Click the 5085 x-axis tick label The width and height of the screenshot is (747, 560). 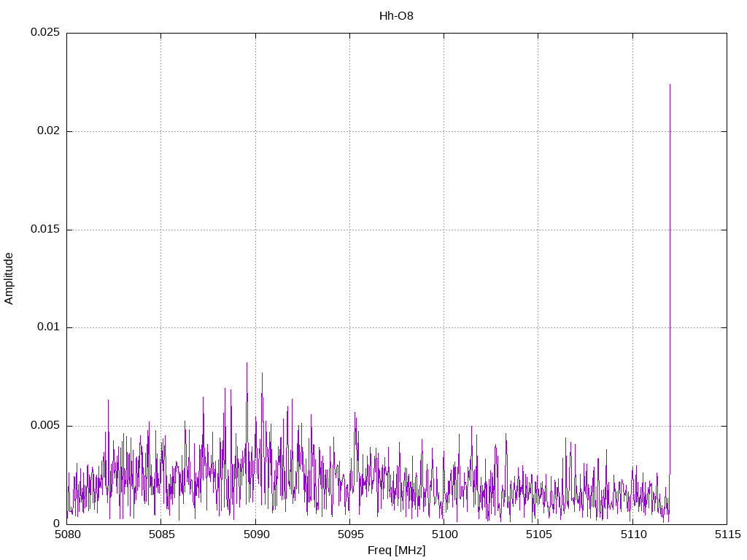(x=160, y=534)
